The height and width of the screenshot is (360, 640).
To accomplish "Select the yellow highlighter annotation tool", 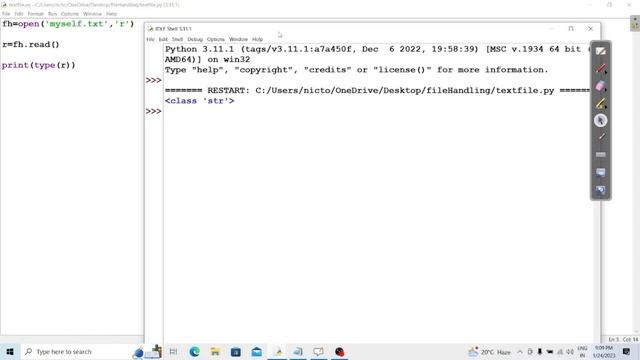I will pyautogui.click(x=600, y=103).
